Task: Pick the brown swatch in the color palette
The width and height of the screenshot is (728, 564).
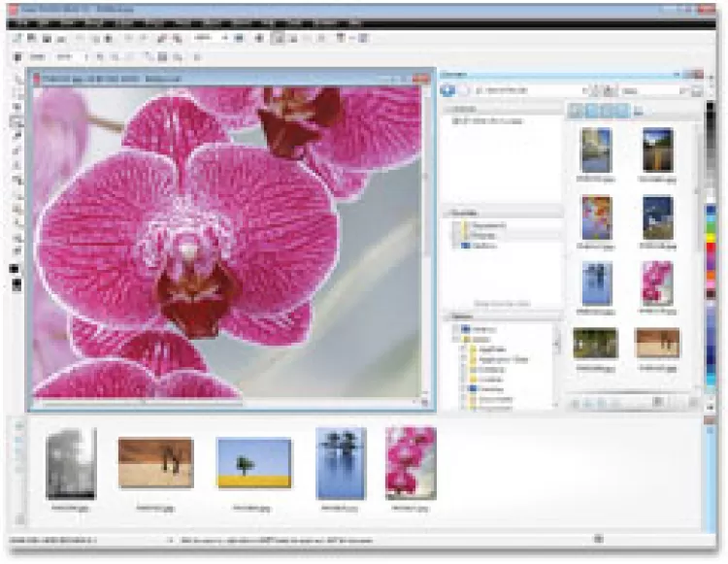Action: pos(711,294)
